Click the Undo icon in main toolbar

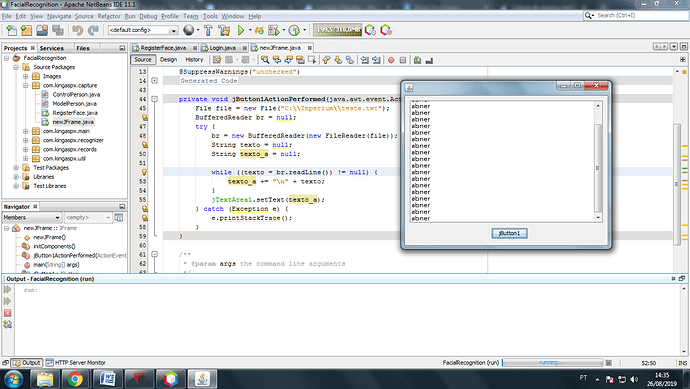pos(78,30)
